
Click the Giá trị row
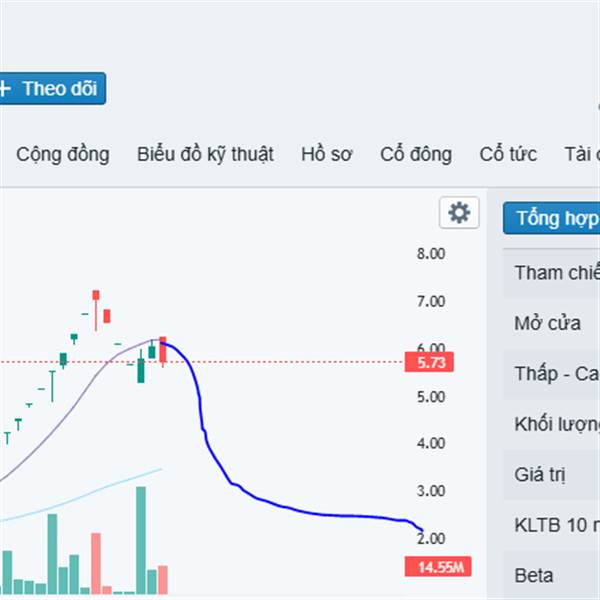[x=551, y=475]
